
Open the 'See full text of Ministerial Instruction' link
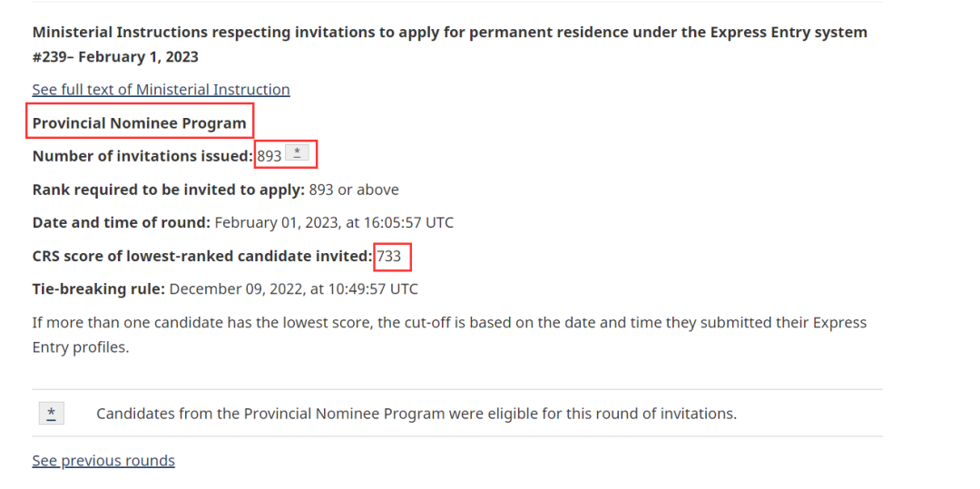[162, 89]
